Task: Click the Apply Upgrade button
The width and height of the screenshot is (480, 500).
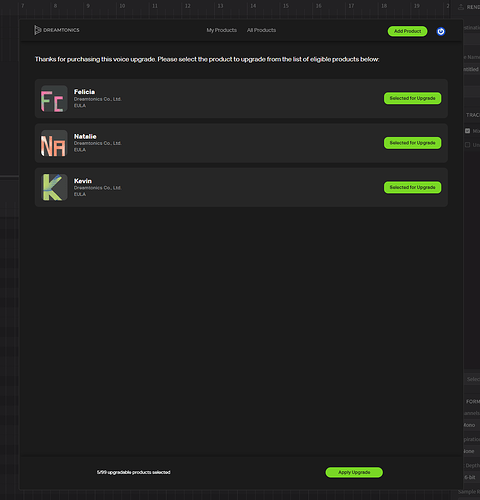Action: click(354, 472)
